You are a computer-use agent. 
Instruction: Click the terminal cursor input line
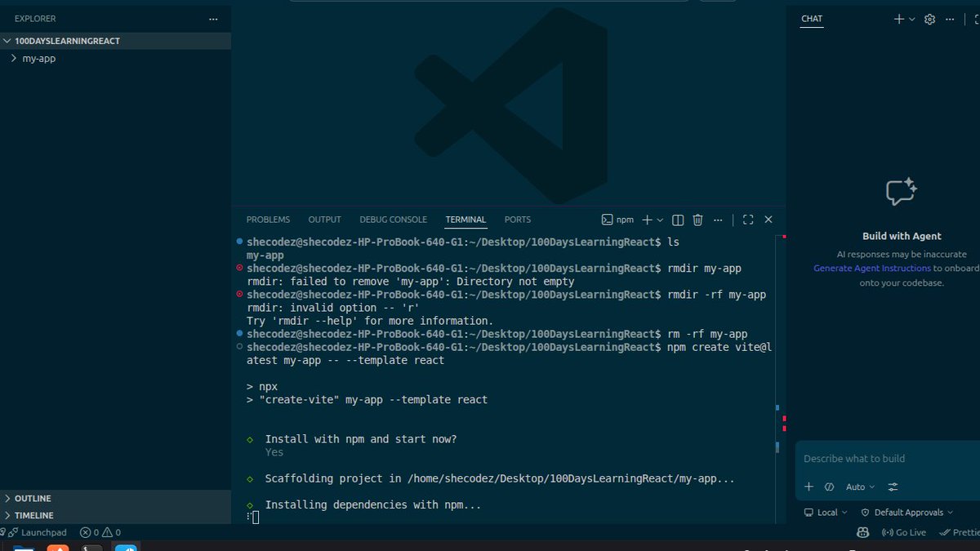pyautogui.click(x=254, y=518)
